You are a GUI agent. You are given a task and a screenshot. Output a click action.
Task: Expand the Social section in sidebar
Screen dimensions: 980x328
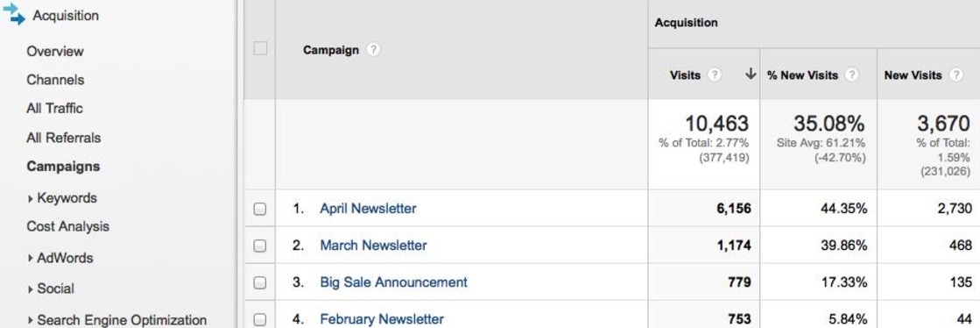click(x=52, y=289)
